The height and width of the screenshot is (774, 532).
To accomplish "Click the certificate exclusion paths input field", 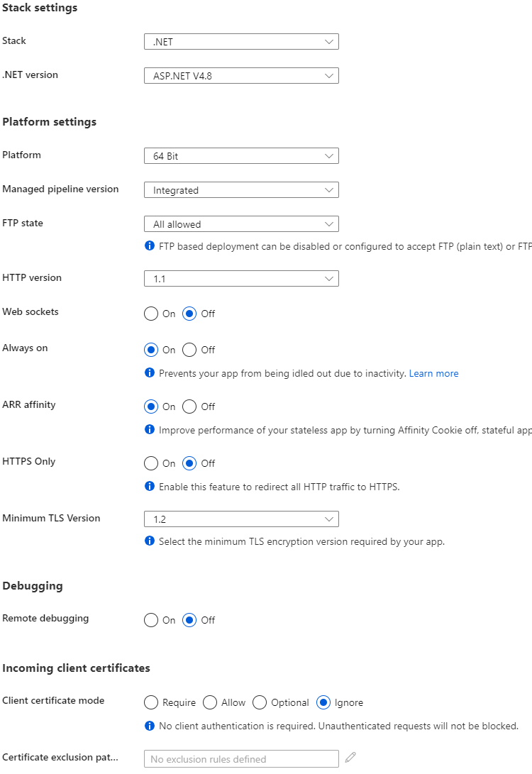I will click(x=241, y=758).
